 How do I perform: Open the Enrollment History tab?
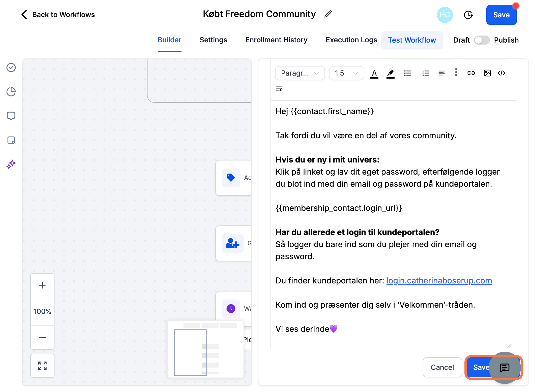click(x=276, y=40)
